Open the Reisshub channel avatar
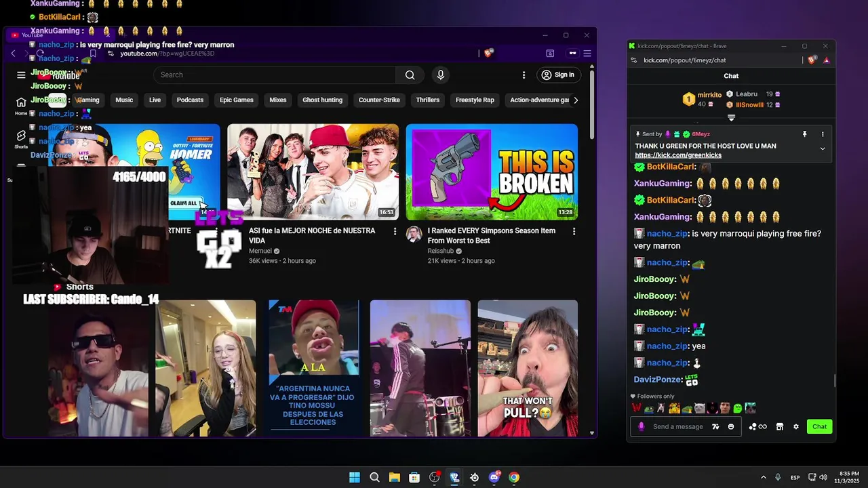 coord(414,234)
